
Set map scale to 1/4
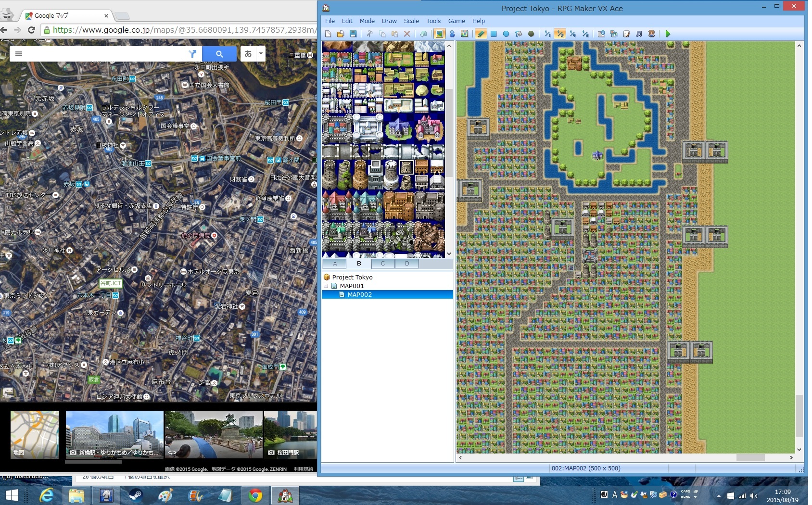coord(572,34)
